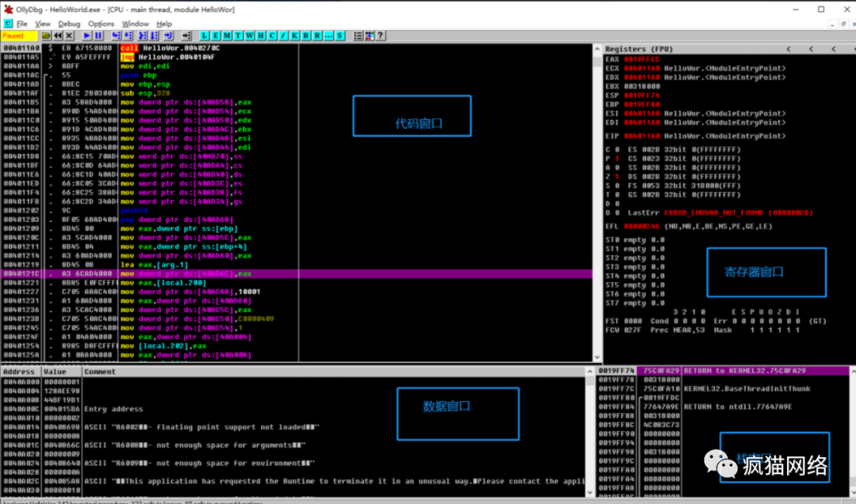Click the Trace over toolbar icon

(x=154, y=36)
